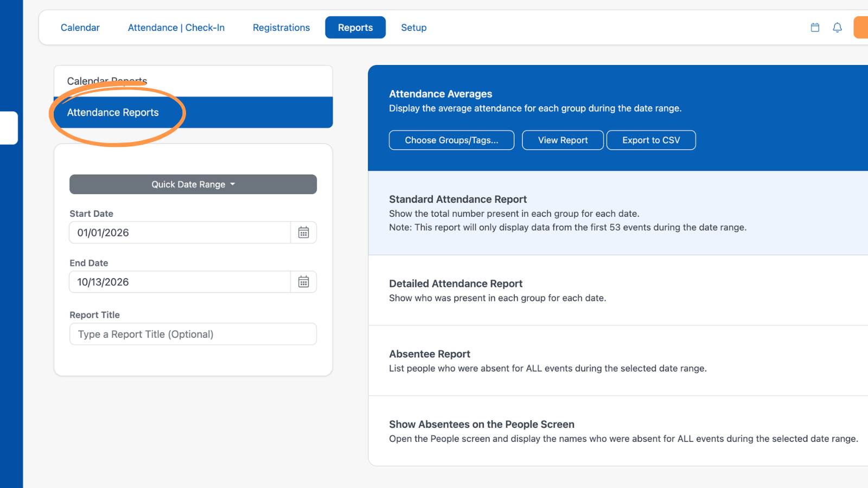The height and width of the screenshot is (488, 868).
Task: Click the Choose Groups/Tags... button
Action: click(451, 140)
